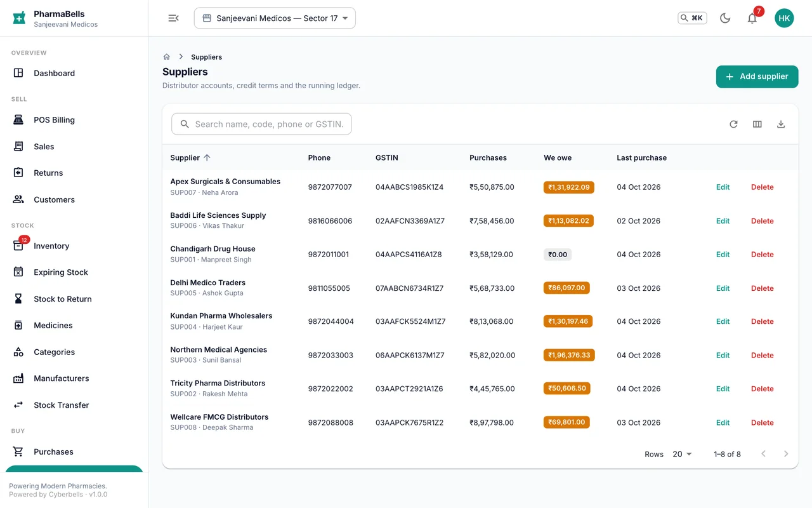Focus the supplier search field

[261, 124]
